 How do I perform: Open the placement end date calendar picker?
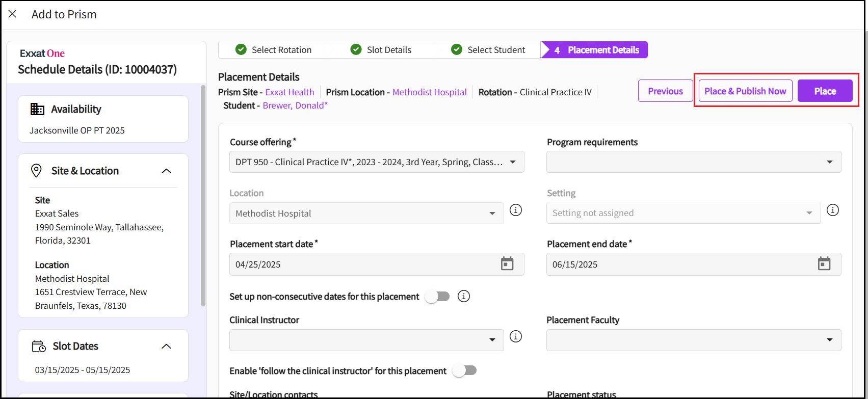click(824, 264)
